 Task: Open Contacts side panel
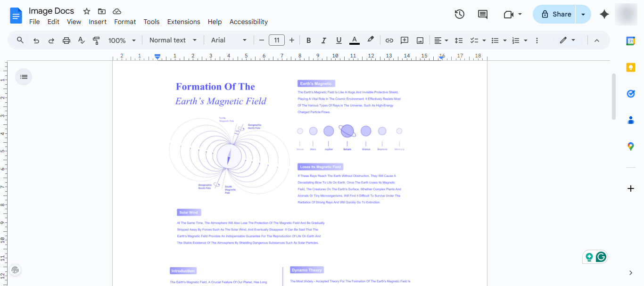click(631, 120)
